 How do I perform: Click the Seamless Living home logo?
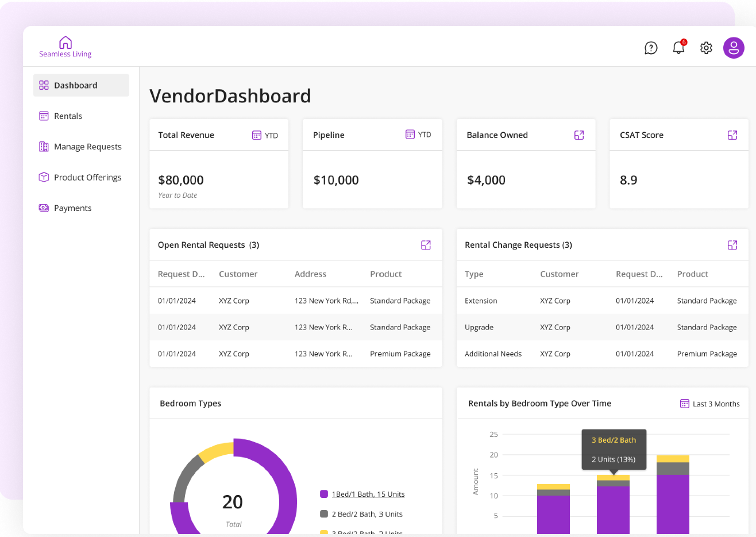[x=65, y=47]
